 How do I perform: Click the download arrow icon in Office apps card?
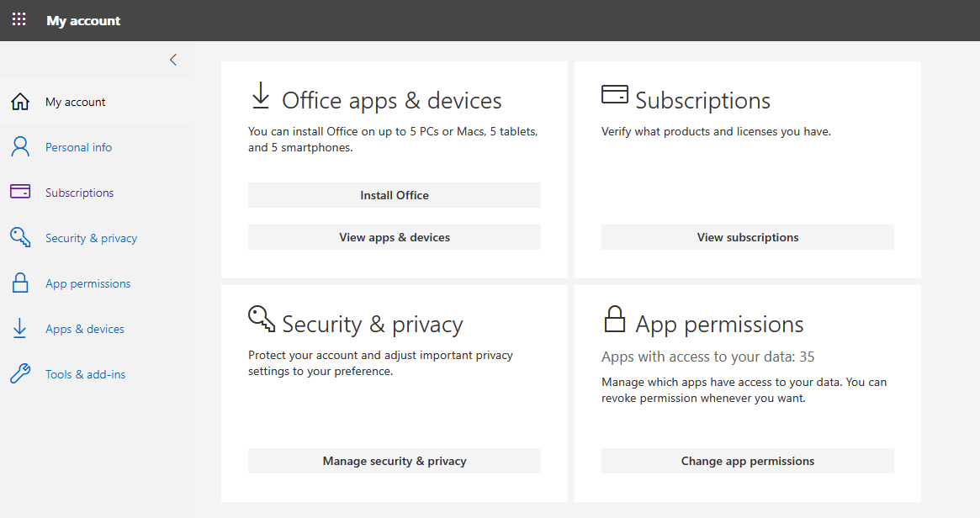[261, 96]
